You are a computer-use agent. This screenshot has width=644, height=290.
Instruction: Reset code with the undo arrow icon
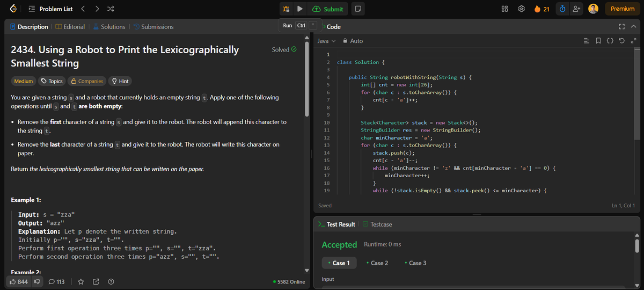(x=621, y=41)
